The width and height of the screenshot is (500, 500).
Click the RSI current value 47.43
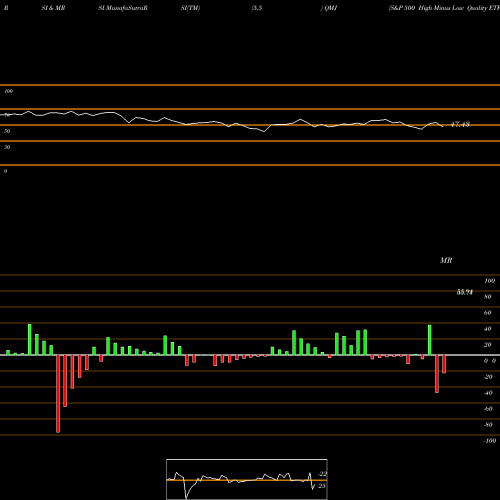coord(460,124)
